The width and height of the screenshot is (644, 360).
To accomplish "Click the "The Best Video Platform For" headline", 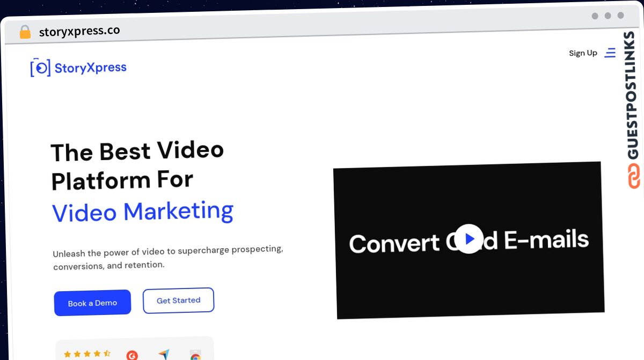I will (137, 165).
